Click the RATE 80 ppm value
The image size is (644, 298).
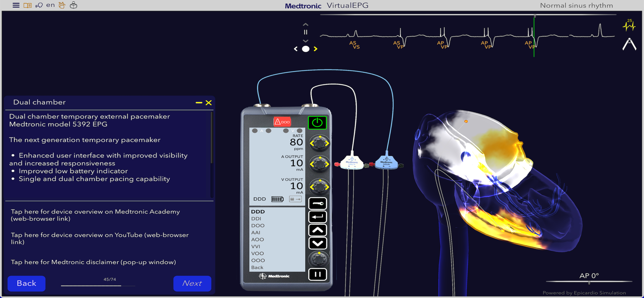(x=296, y=142)
